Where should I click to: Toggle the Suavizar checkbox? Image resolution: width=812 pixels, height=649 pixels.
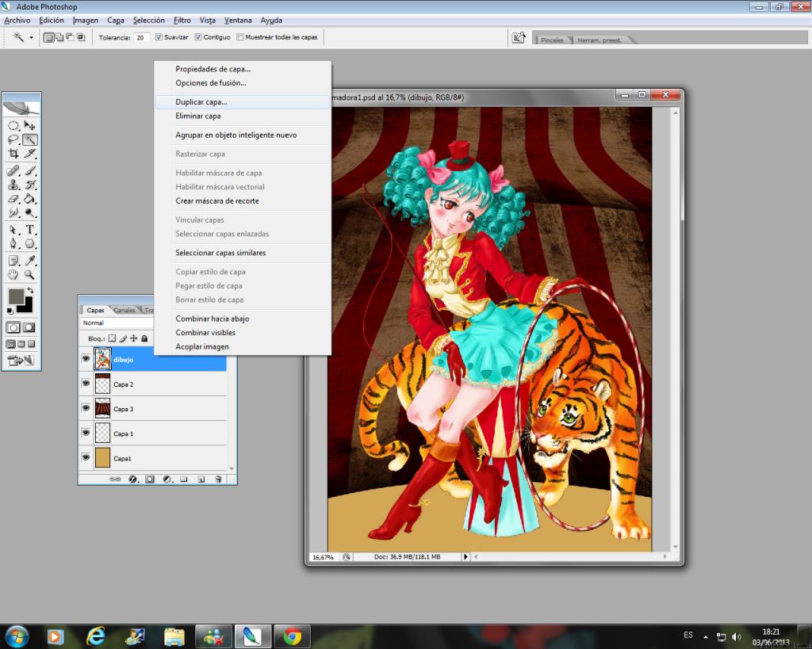tap(159, 37)
